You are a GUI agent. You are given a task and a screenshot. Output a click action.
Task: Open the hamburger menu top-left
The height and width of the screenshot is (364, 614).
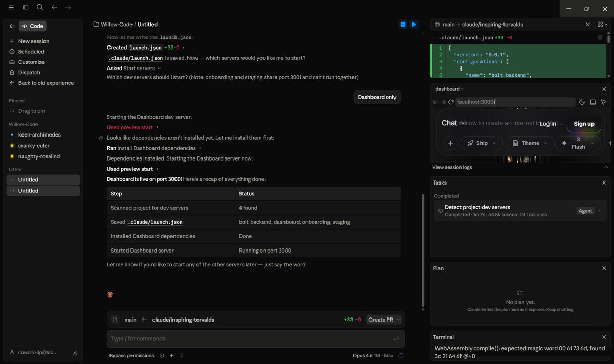11,7
